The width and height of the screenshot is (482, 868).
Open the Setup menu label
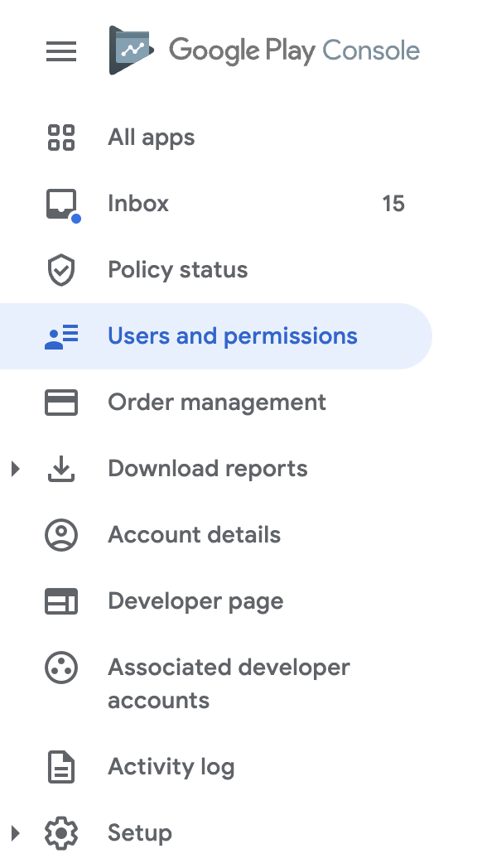point(140,833)
